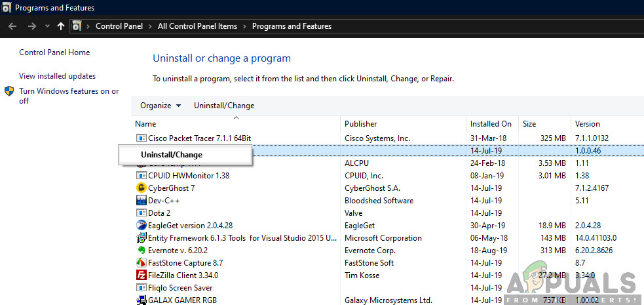Click the FileZilla Client icon
Image resolution: width=644 pixels, height=305 pixels.
pyautogui.click(x=141, y=275)
